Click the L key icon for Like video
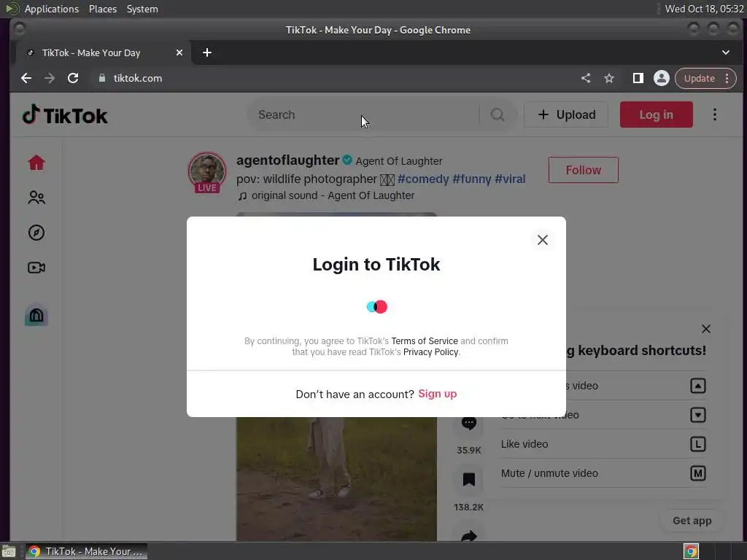747x560 pixels. [698, 444]
